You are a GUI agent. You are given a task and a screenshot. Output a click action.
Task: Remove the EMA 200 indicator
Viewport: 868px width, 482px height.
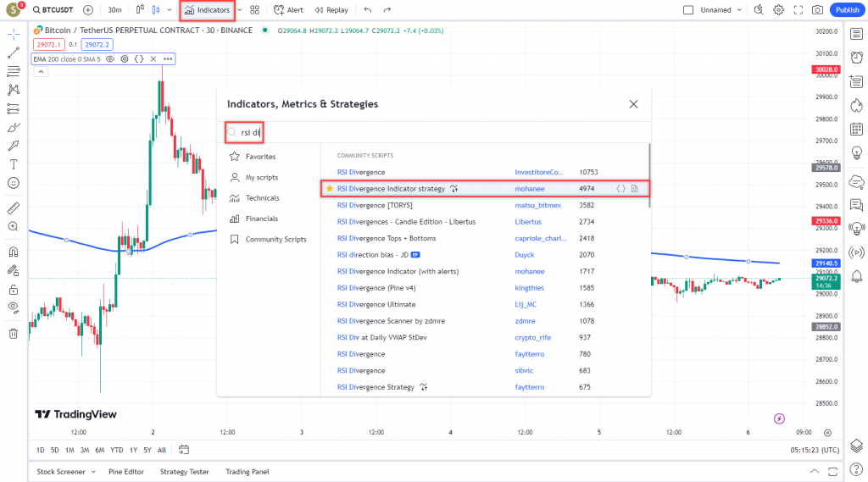(x=153, y=58)
